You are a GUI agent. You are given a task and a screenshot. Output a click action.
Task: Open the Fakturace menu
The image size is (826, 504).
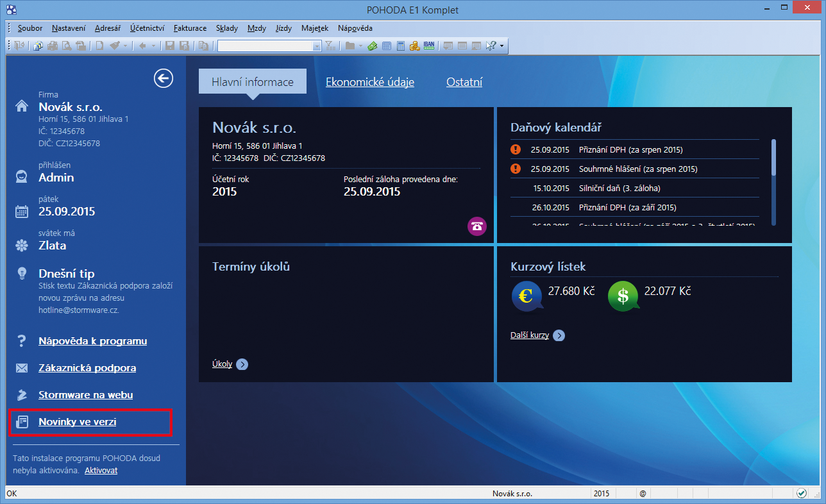[x=190, y=28]
